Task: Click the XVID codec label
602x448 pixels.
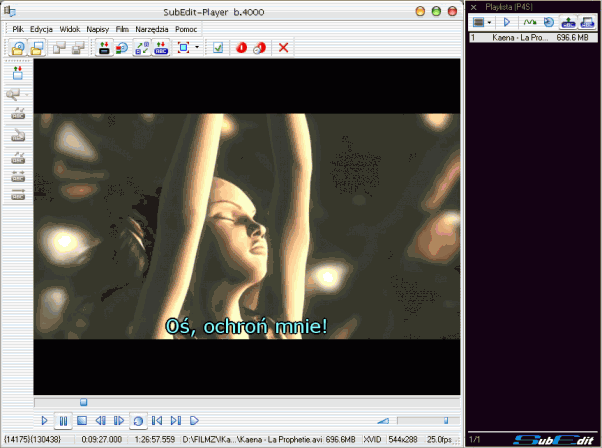Action: (x=372, y=440)
